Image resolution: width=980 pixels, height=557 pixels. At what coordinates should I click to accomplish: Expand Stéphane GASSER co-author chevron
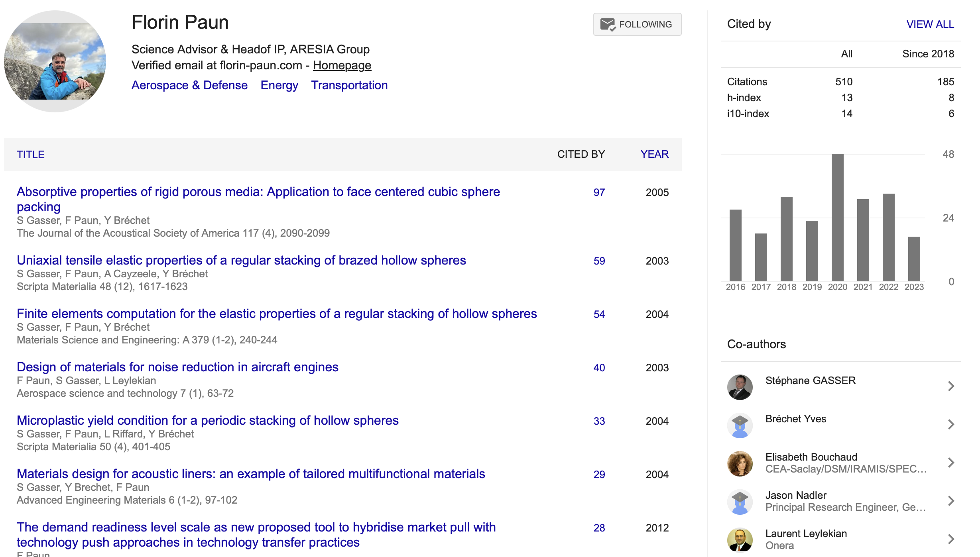coord(951,386)
